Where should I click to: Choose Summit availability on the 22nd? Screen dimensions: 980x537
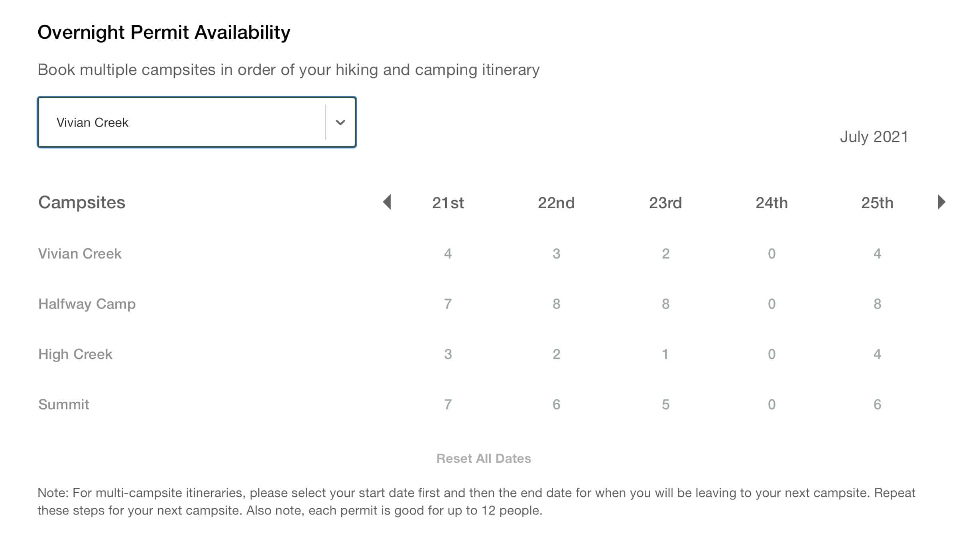[556, 405]
